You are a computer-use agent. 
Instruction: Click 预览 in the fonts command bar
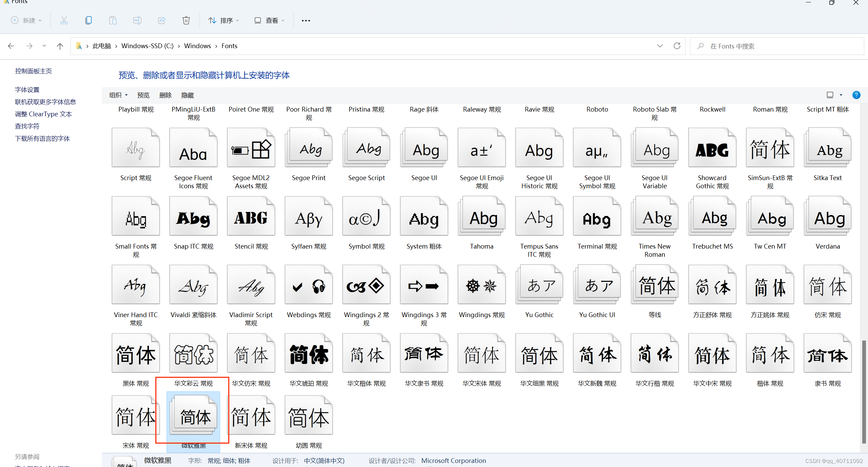(143, 95)
